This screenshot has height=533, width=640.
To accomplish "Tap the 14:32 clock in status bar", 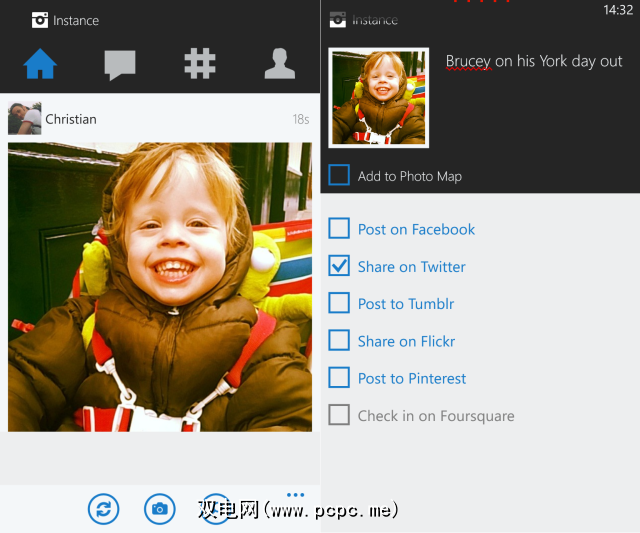I will pos(618,10).
